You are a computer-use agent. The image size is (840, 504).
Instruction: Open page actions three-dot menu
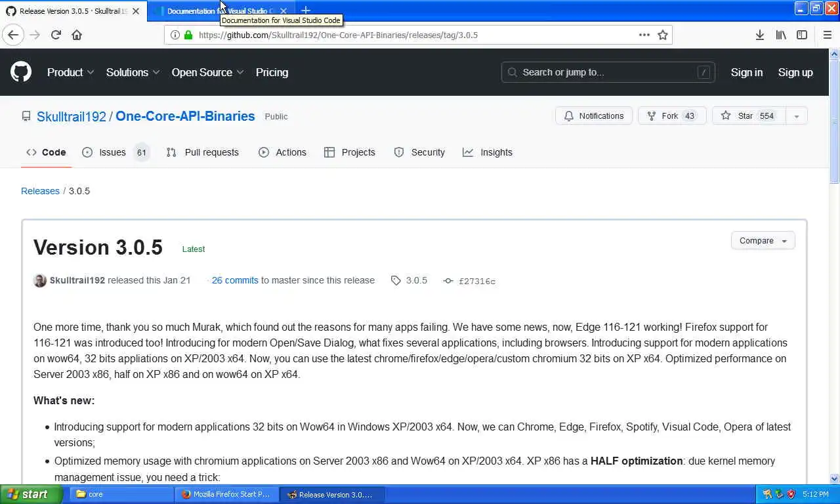tap(644, 35)
